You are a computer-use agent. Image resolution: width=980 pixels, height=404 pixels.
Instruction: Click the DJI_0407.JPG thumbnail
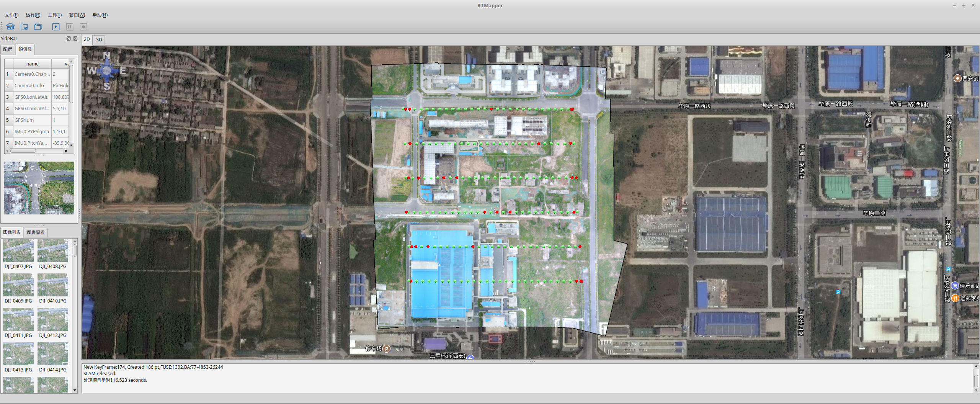[x=18, y=251]
